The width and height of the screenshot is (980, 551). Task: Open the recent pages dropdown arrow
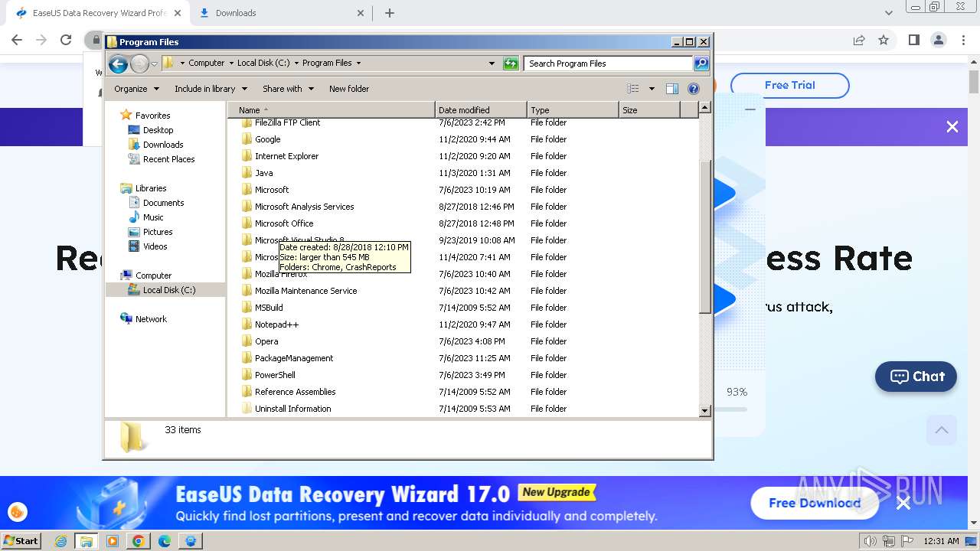(154, 64)
